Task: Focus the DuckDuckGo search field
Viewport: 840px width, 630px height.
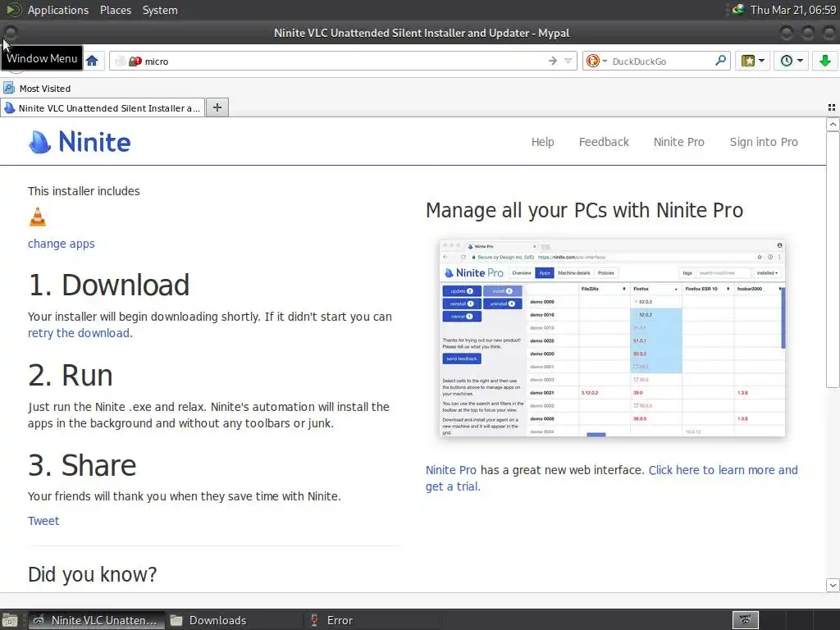Action: 662,61
